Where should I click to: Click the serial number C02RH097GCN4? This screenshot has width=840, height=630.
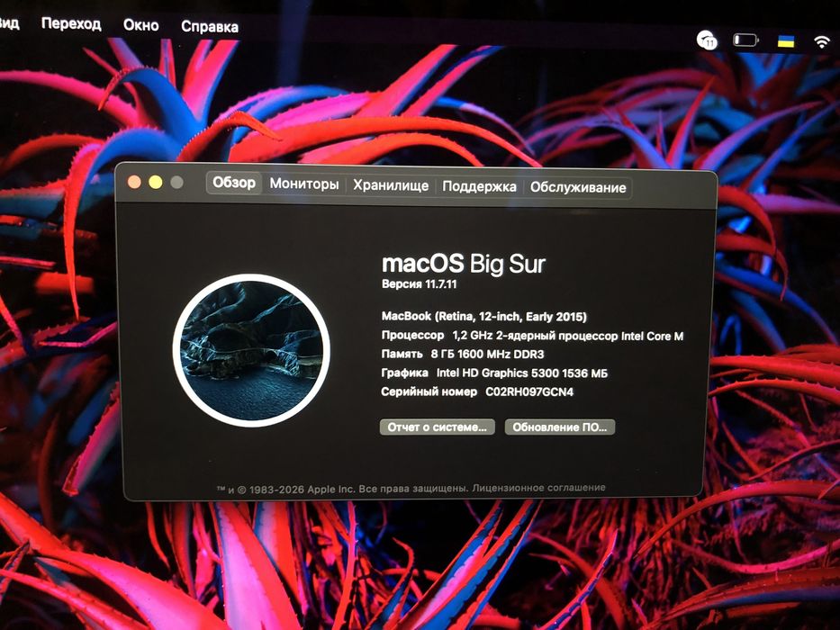click(529, 391)
